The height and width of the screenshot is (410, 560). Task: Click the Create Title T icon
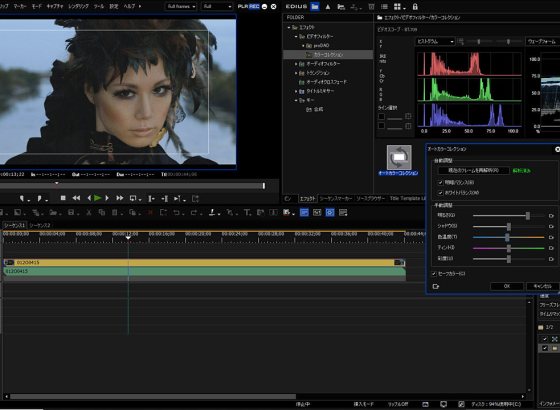coord(246,212)
